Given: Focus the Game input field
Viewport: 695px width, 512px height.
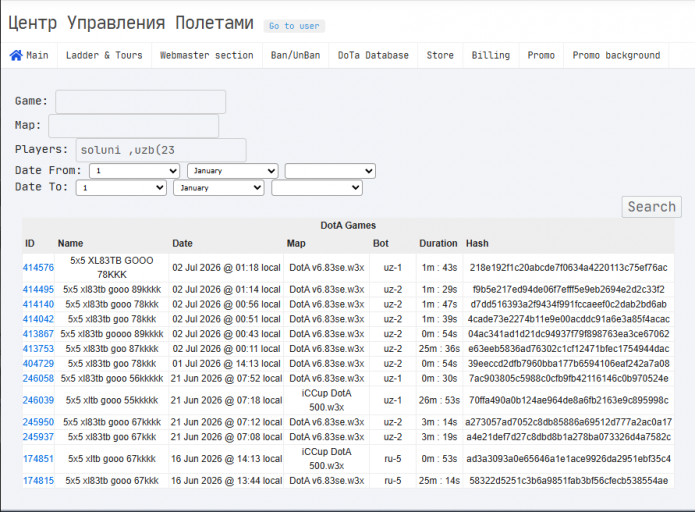Looking at the screenshot, I should pyautogui.click(x=141, y=102).
